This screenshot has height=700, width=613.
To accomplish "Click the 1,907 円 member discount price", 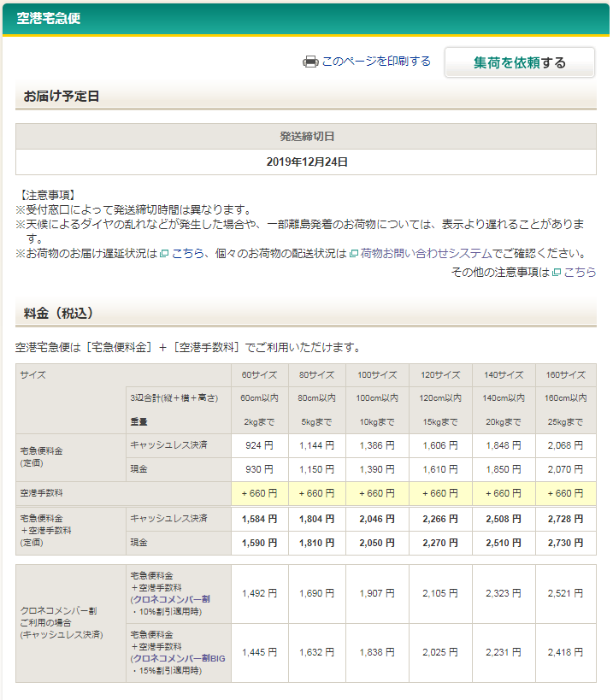I will (x=377, y=593).
